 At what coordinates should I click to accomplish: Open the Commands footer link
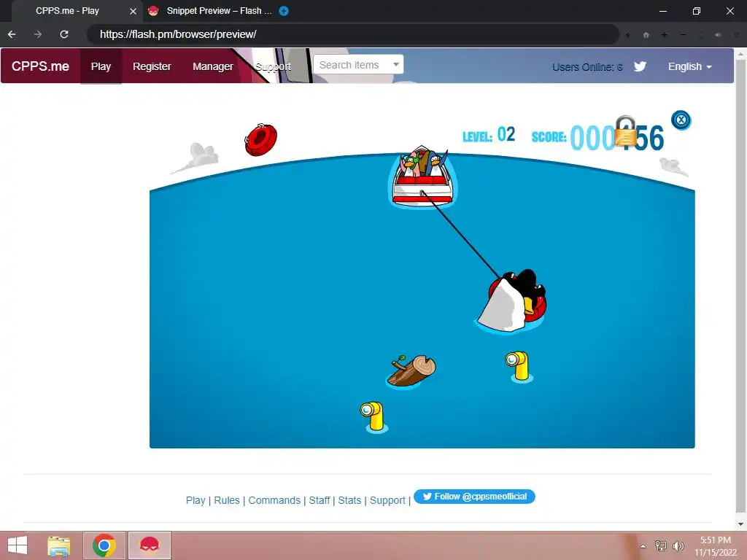tap(274, 500)
